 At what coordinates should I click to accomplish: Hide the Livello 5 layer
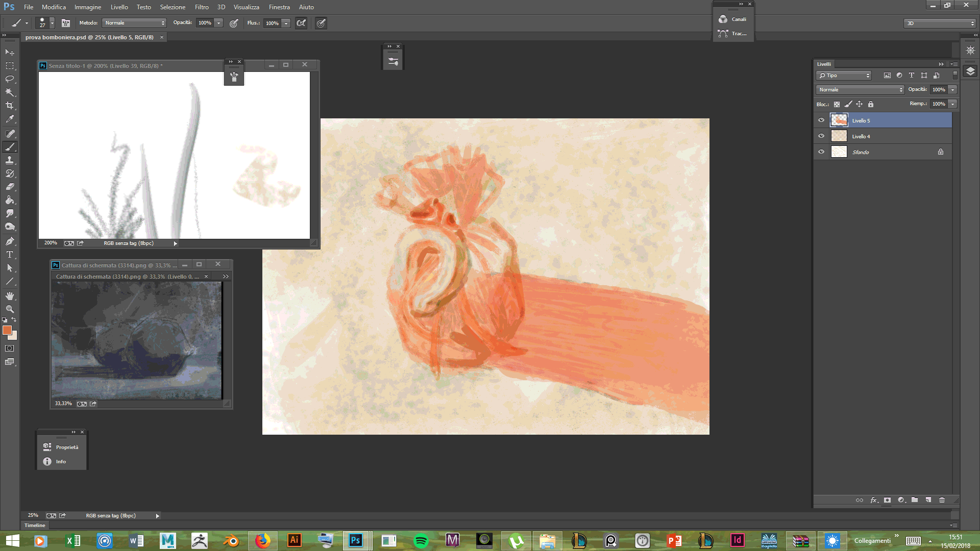[x=821, y=120]
